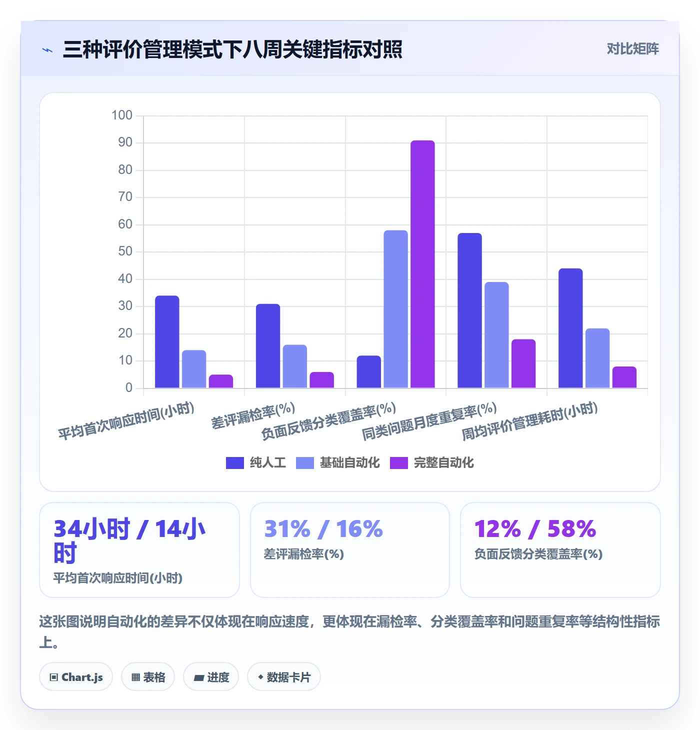
Task: Click the 纯人工 legend label
Action: pyautogui.click(x=268, y=463)
